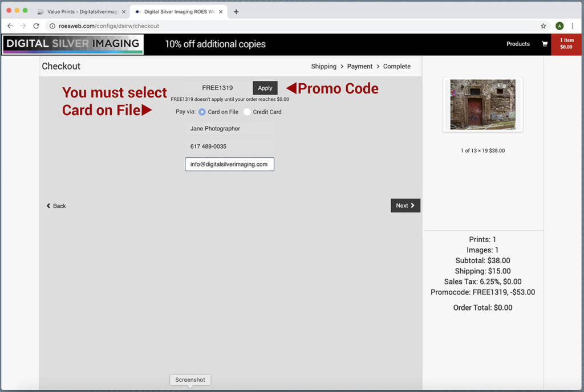584x392 pixels.
Task: Click the Screenshot tooltip label
Action: click(x=190, y=379)
